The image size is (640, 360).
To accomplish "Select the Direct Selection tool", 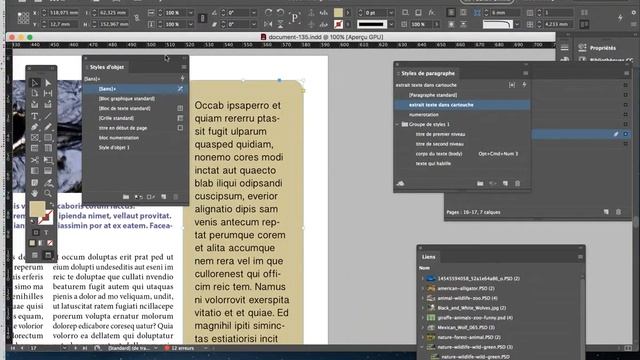I will [48, 83].
